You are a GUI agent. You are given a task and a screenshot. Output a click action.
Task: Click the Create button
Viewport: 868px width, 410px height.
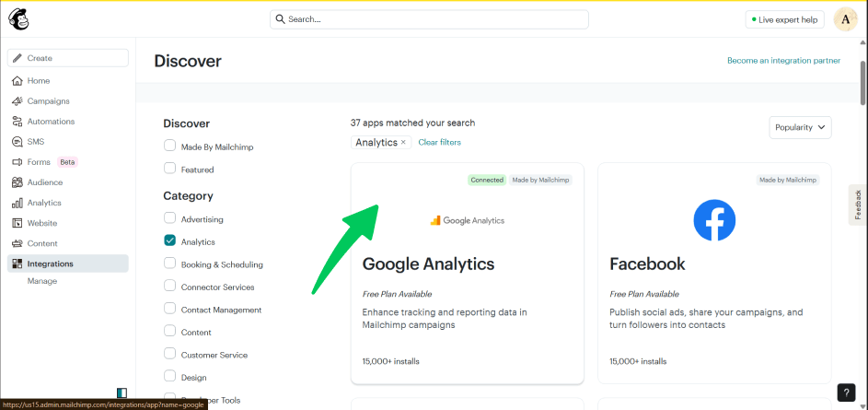point(67,58)
